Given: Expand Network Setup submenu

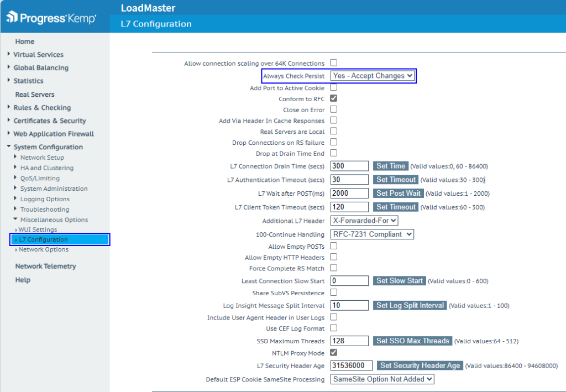Looking at the screenshot, I should pyautogui.click(x=42, y=158).
